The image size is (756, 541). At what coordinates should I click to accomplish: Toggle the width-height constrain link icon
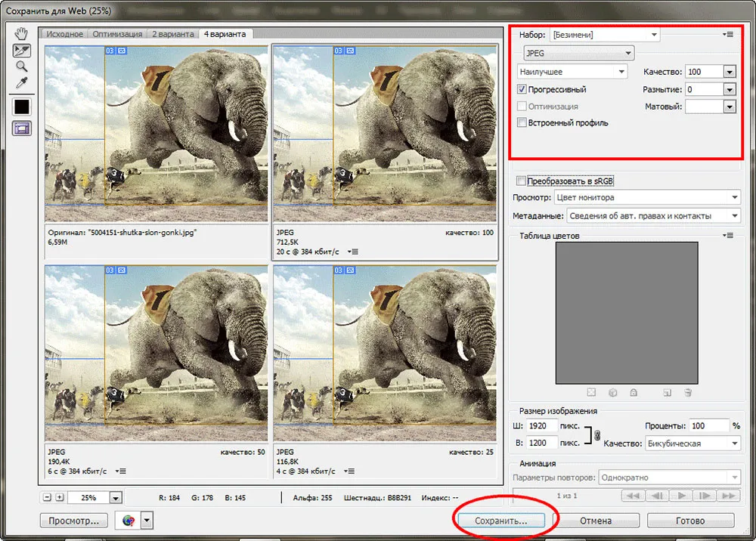point(597,435)
